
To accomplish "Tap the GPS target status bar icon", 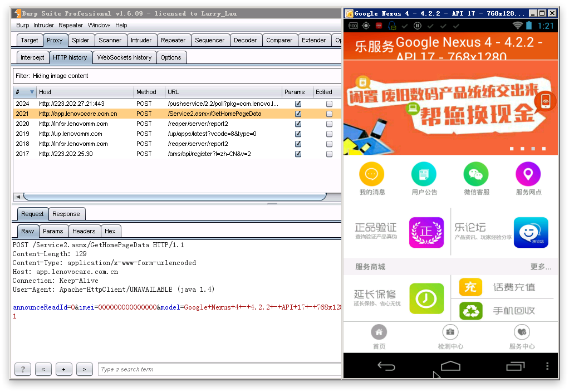I will [x=366, y=26].
